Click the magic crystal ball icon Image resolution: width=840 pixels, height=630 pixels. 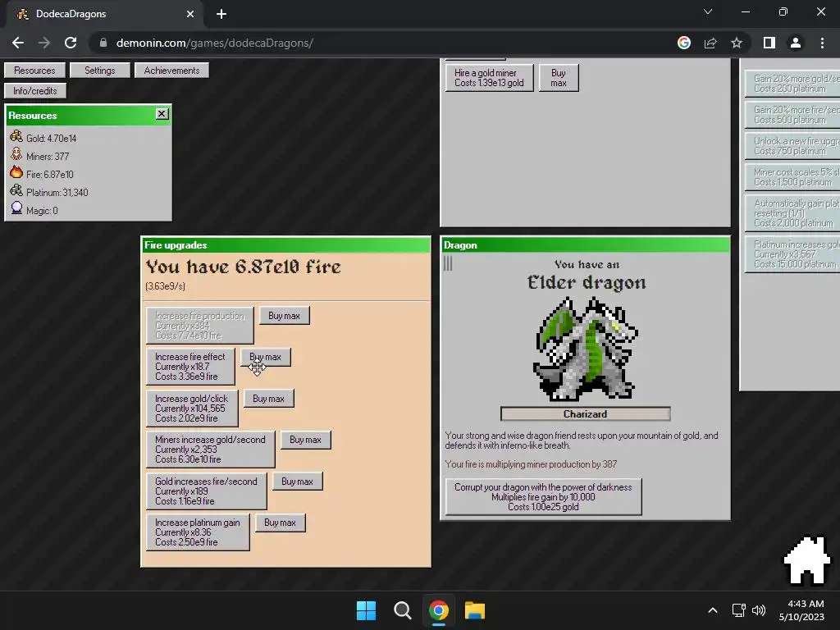pyautogui.click(x=16, y=209)
